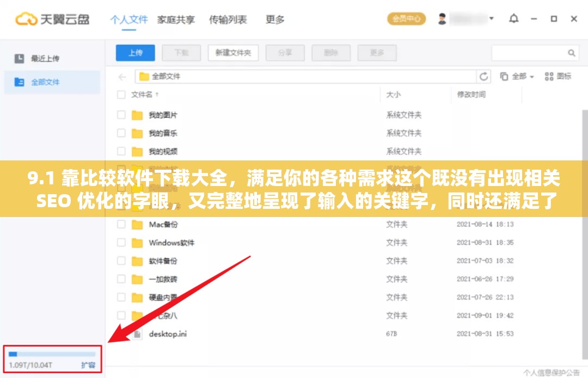This screenshot has width=588, height=378.
Task: Open the 更多 top menu
Action: pos(275,20)
